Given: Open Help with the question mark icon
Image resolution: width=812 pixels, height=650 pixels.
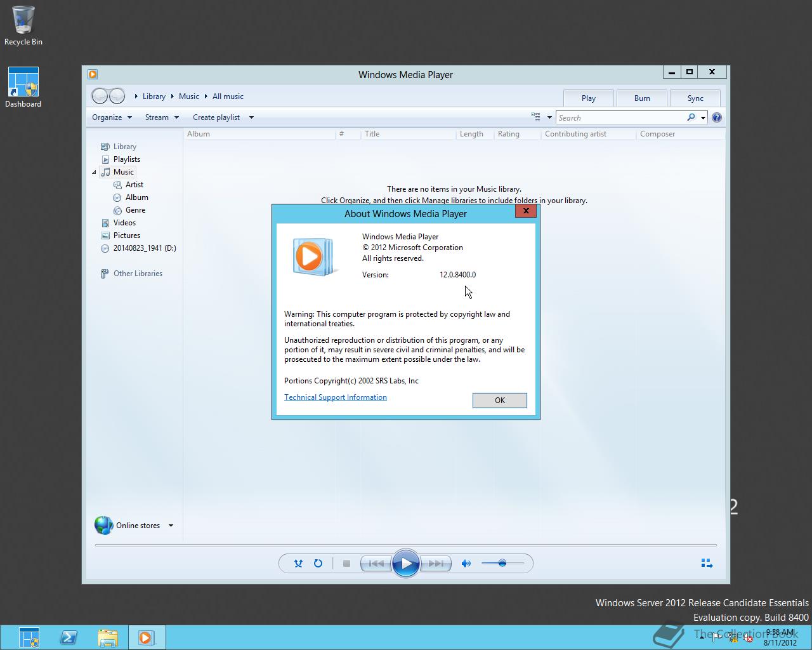Looking at the screenshot, I should 717,117.
